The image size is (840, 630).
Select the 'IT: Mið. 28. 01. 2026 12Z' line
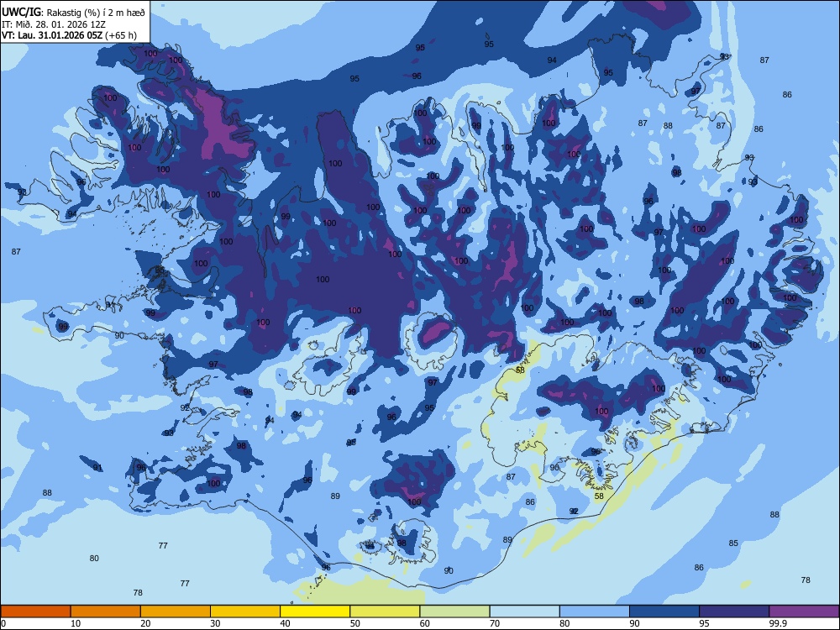click(x=54, y=24)
